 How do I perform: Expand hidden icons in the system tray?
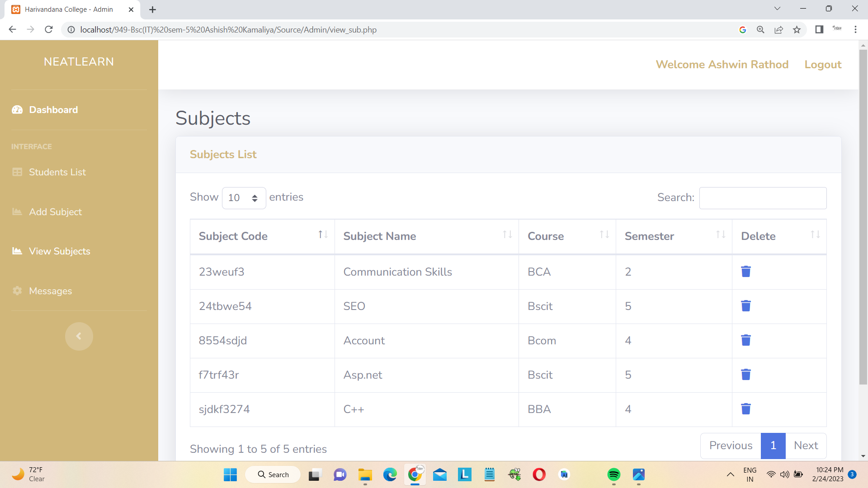731,475
